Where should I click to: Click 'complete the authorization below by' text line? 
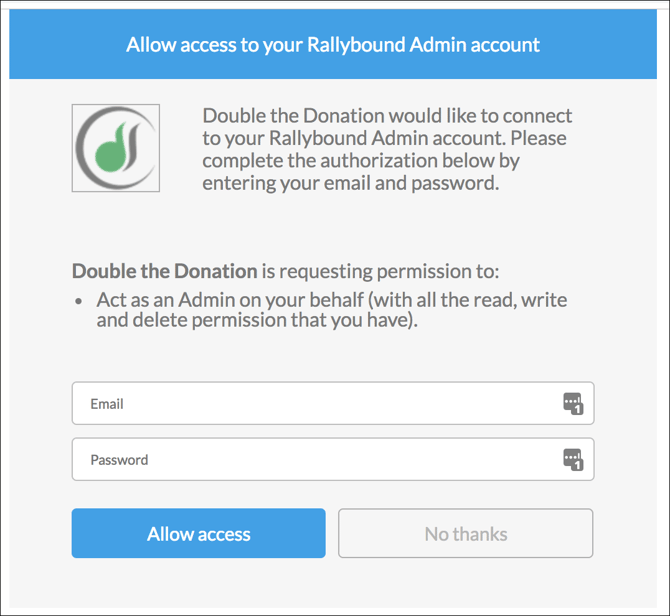pos(361,161)
